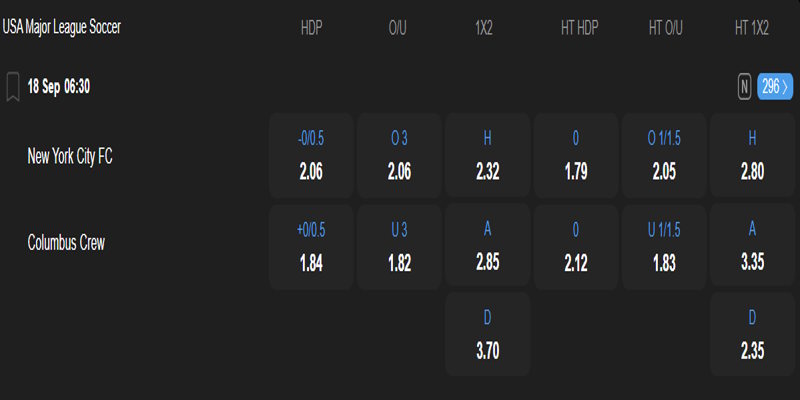Pick half-time Over 1/1.5 at 2.05
The image size is (800, 400).
[663, 156]
